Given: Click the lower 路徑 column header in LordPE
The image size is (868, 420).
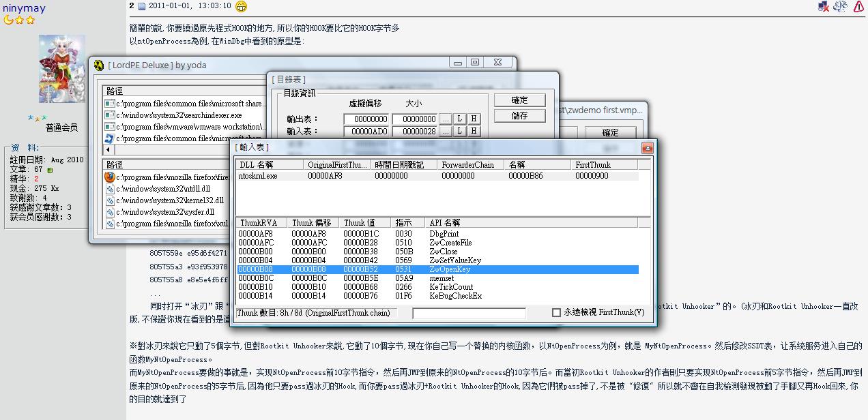Looking at the screenshot, I should [167, 164].
